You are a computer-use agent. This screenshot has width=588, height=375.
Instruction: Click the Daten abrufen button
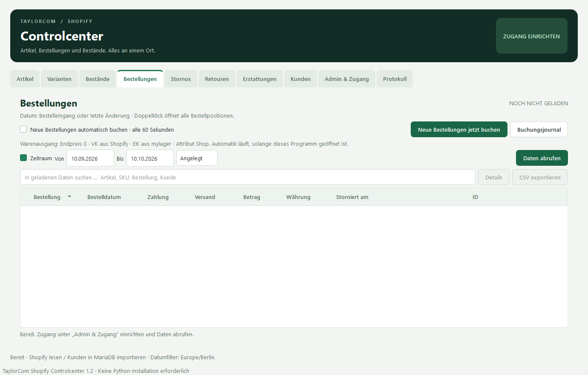tap(542, 158)
